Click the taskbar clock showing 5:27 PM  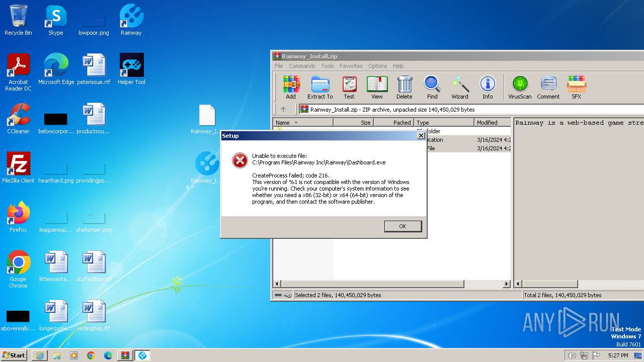click(x=618, y=355)
